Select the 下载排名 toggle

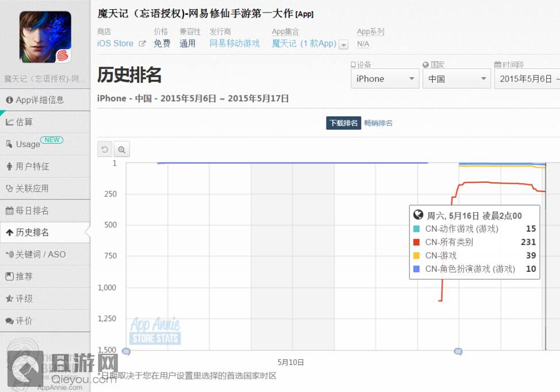pyautogui.click(x=343, y=123)
